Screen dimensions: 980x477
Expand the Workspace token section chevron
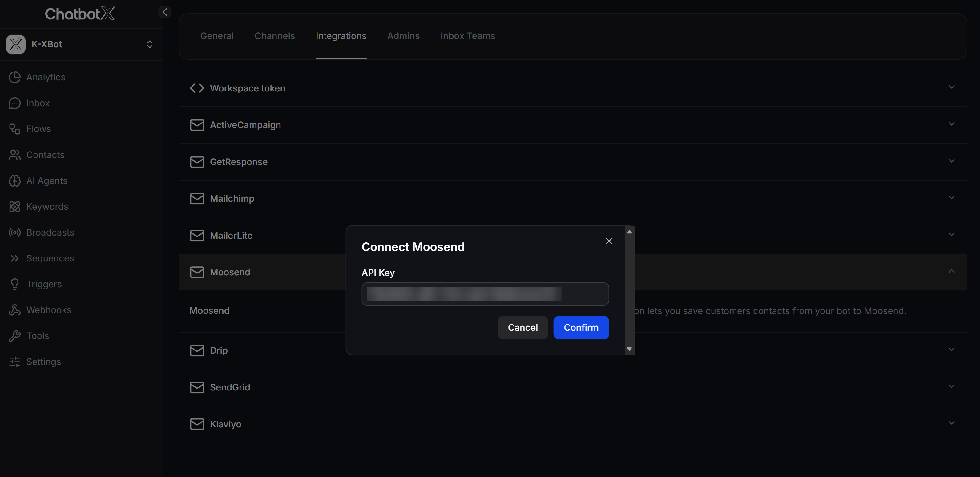951,87
